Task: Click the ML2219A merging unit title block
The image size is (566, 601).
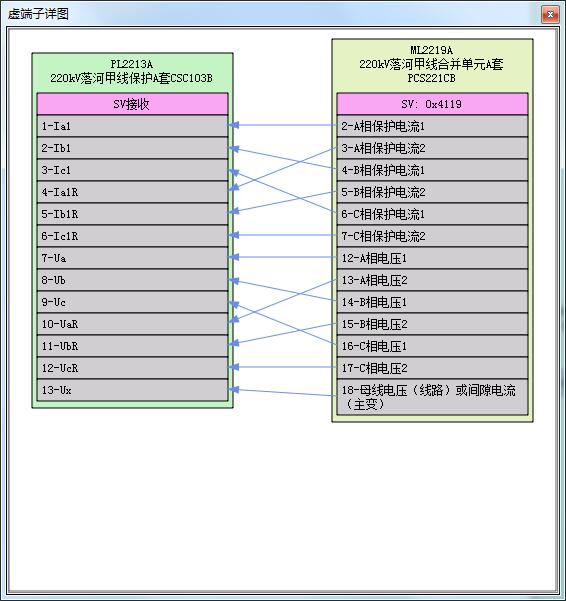Action: click(431, 64)
